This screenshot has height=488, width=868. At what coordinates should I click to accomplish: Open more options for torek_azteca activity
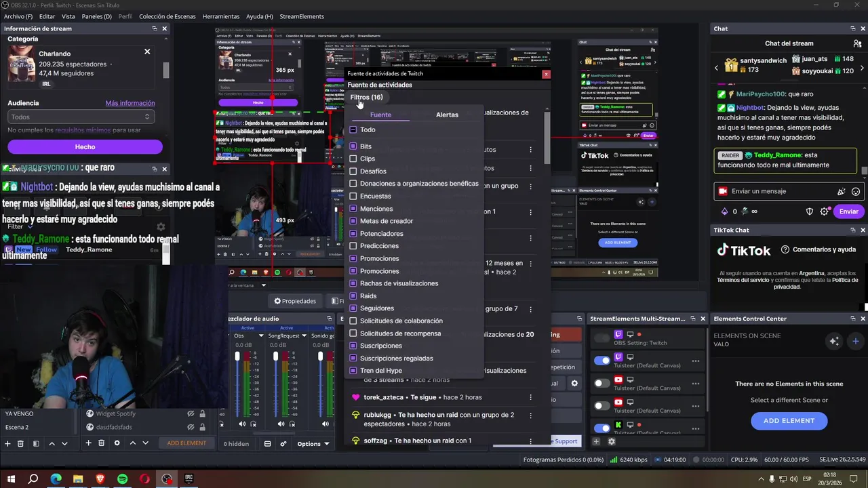(x=530, y=397)
